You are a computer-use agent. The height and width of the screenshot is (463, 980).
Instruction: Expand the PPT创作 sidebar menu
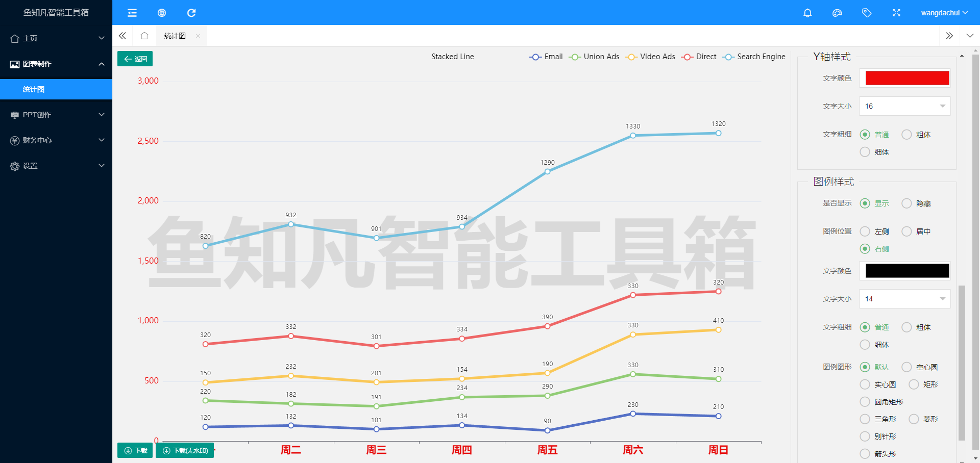pyautogui.click(x=56, y=115)
